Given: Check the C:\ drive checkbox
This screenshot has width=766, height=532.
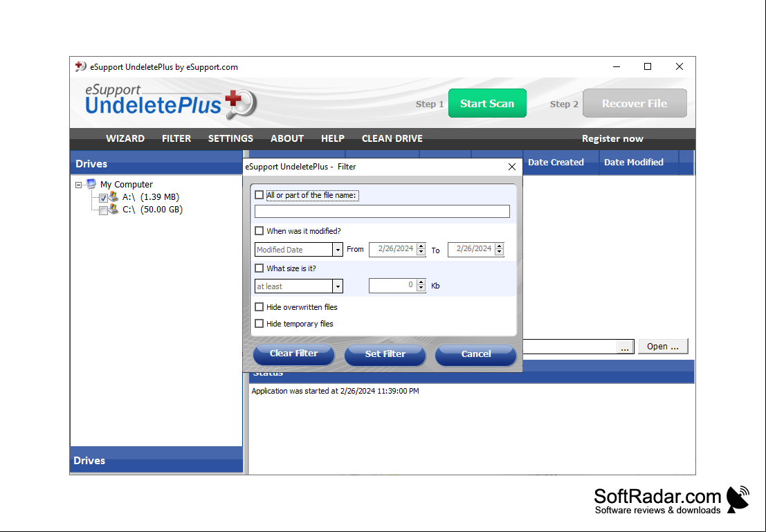Looking at the screenshot, I should pyautogui.click(x=103, y=210).
